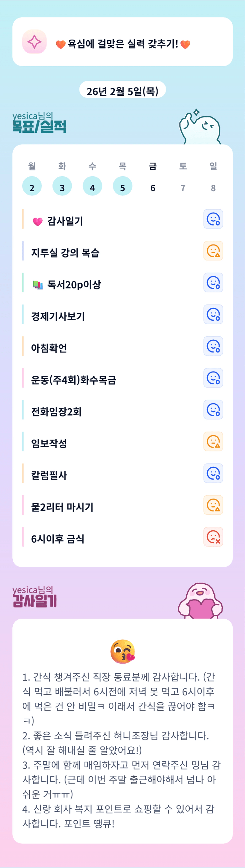Click the 감사일기 blue smiley status icon

pyautogui.click(x=213, y=219)
